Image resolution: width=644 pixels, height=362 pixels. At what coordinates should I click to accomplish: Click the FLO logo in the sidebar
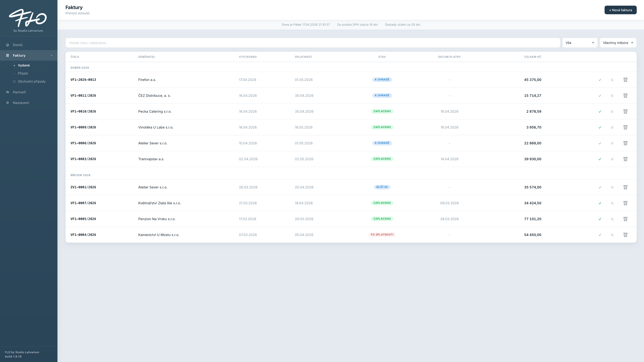pyautogui.click(x=28, y=18)
